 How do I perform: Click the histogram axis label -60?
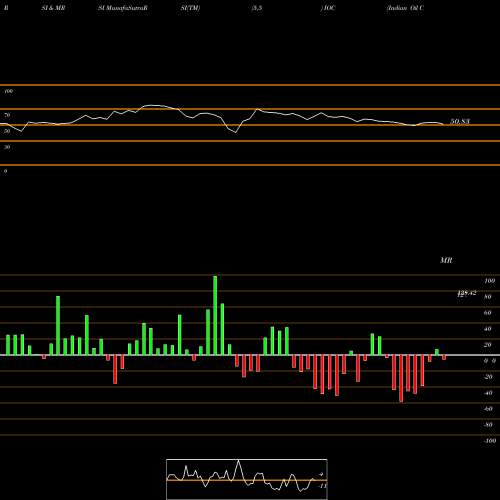[x=488, y=409]
